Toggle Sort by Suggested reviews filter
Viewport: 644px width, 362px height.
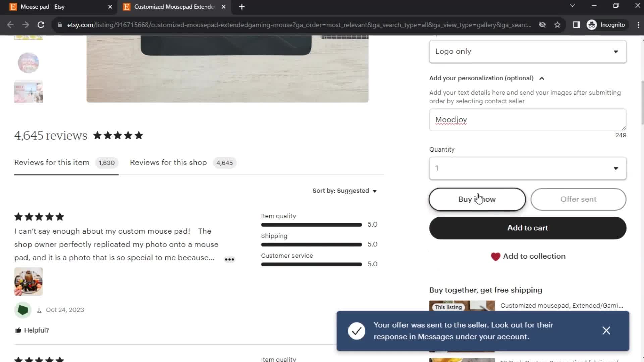coord(345,191)
